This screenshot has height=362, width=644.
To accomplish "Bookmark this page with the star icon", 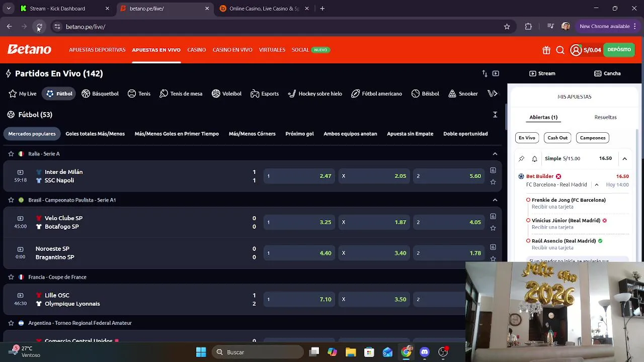I will coord(507,27).
